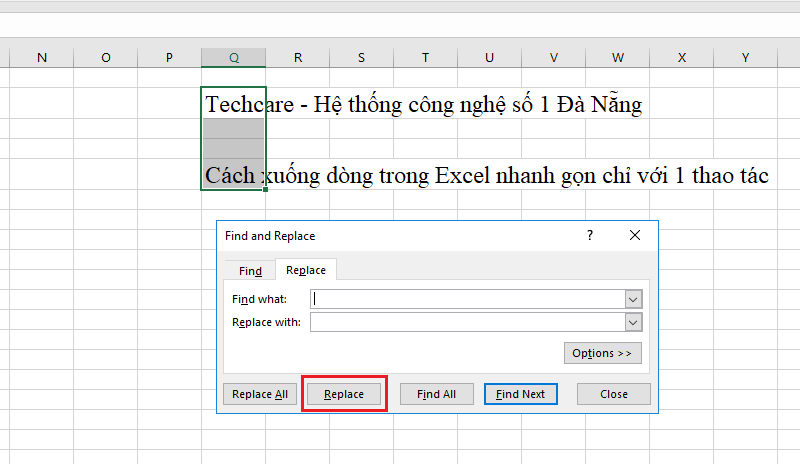Image resolution: width=800 pixels, height=464 pixels.
Task: Select column T header
Action: coord(426,58)
